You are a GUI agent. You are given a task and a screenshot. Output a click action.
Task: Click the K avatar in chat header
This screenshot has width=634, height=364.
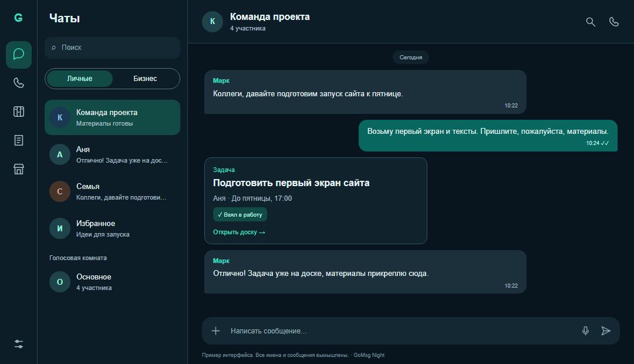click(x=213, y=22)
